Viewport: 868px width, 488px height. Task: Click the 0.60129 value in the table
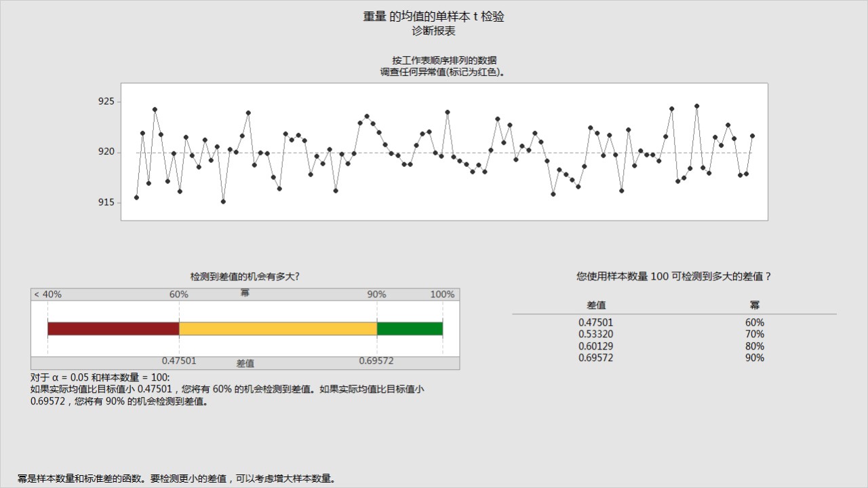(595, 345)
